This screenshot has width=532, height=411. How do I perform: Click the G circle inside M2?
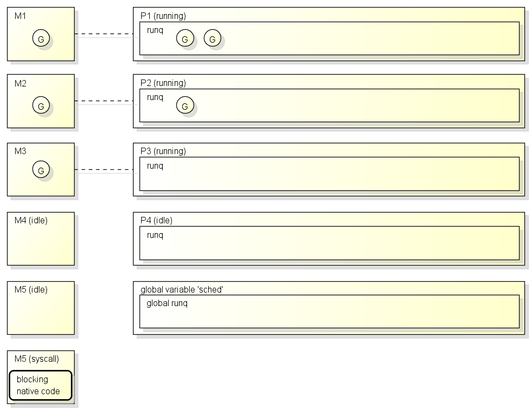pos(41,105)
